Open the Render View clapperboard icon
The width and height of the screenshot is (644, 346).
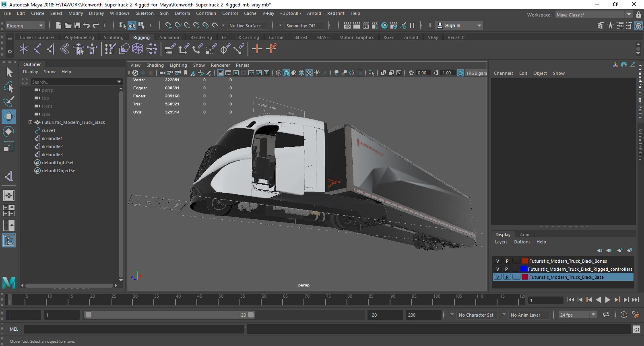pyautogui.click(x=347, y=25)
